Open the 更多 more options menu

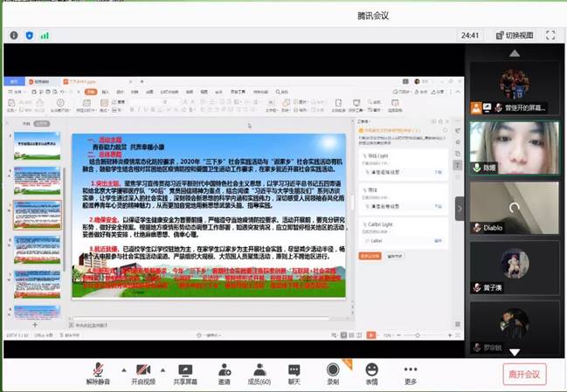(x=411, y=370)
